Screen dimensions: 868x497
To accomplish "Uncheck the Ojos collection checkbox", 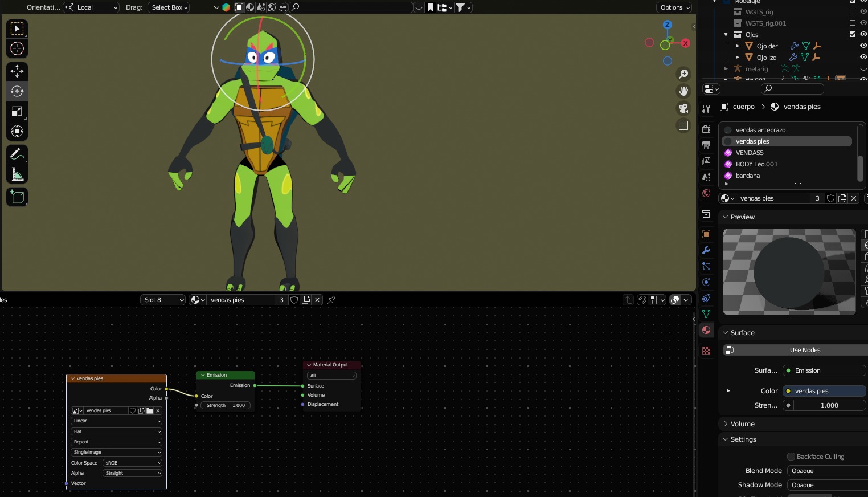I will coord(853,35).
